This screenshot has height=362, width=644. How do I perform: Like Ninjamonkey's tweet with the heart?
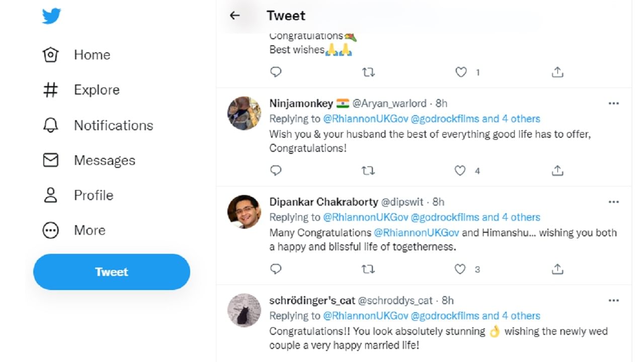coord(460,171)
